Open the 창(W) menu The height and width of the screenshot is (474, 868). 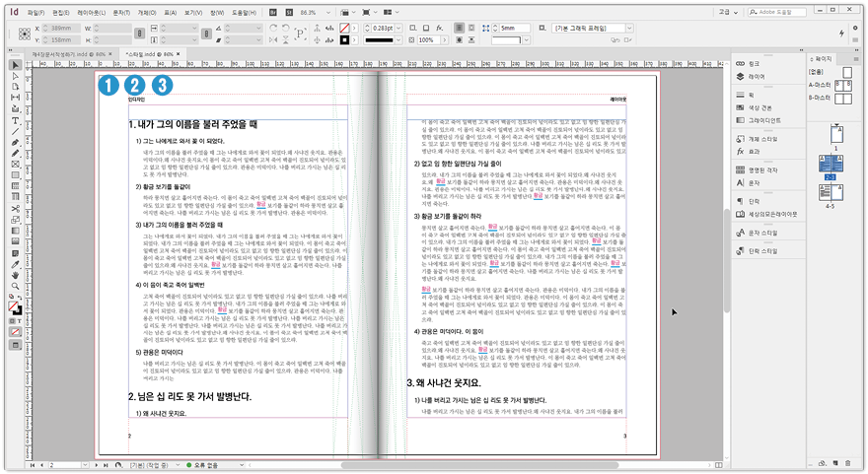click(x=217, y=12)
